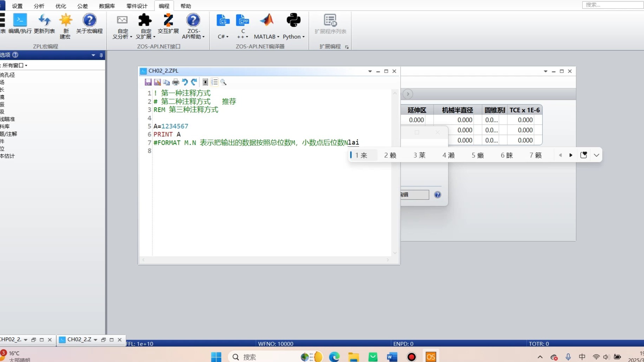644x362 pixels.
Task: Open 自定义扩展 user extensions menu
Action: point(145,26)
